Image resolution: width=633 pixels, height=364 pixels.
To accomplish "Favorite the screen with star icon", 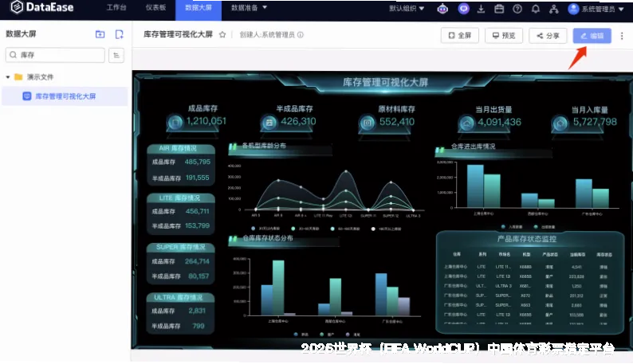I will coord(222,35).
